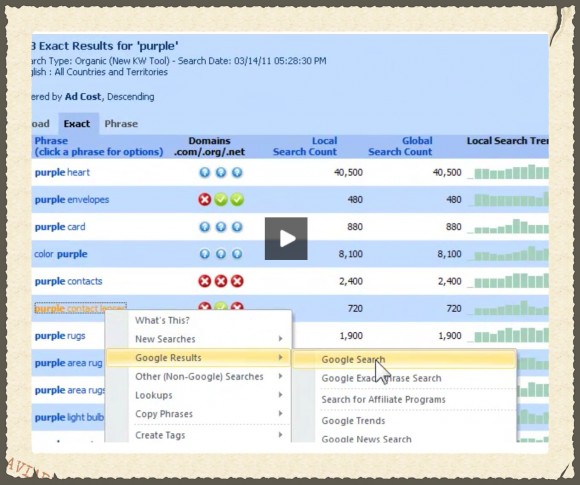The height and width of the screenshot is (485, 580).
Task: Sort by Local Search Count column
Action: (x=305, y=146)
